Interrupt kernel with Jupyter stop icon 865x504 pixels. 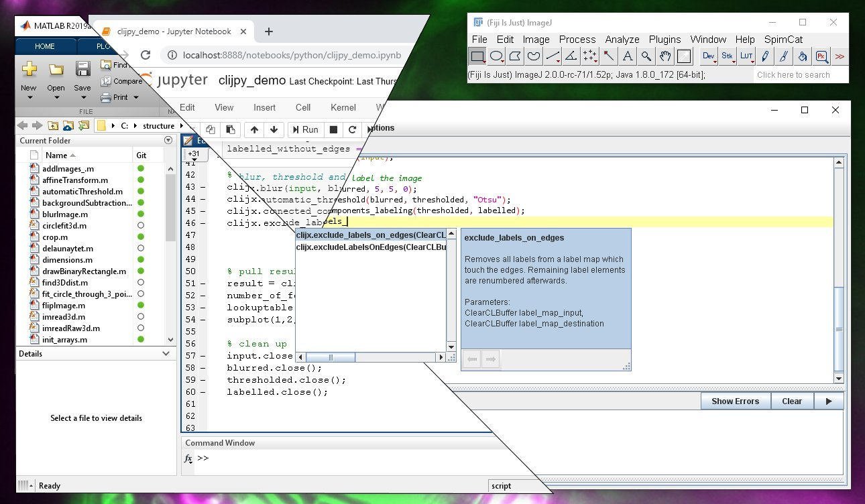pos(333,129)
